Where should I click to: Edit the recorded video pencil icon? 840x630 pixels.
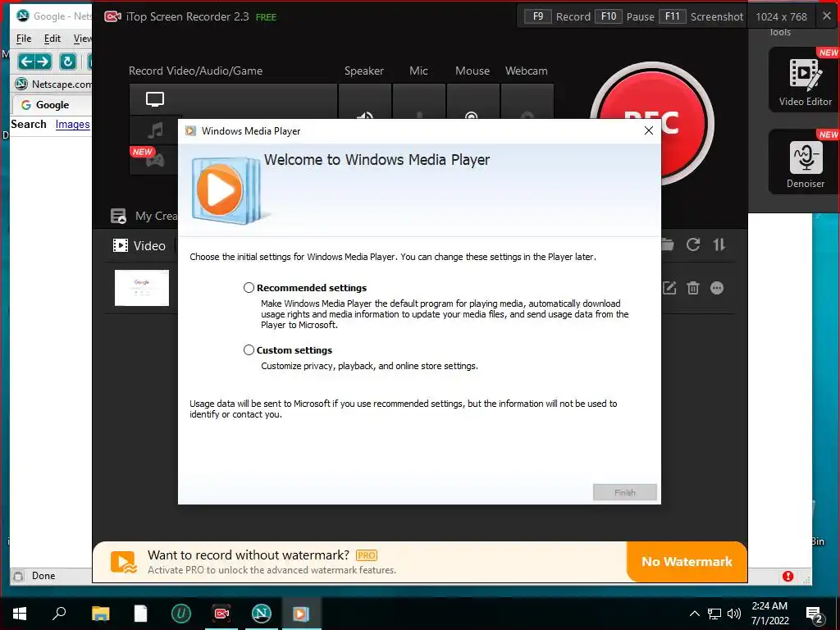tap(669, 288)
